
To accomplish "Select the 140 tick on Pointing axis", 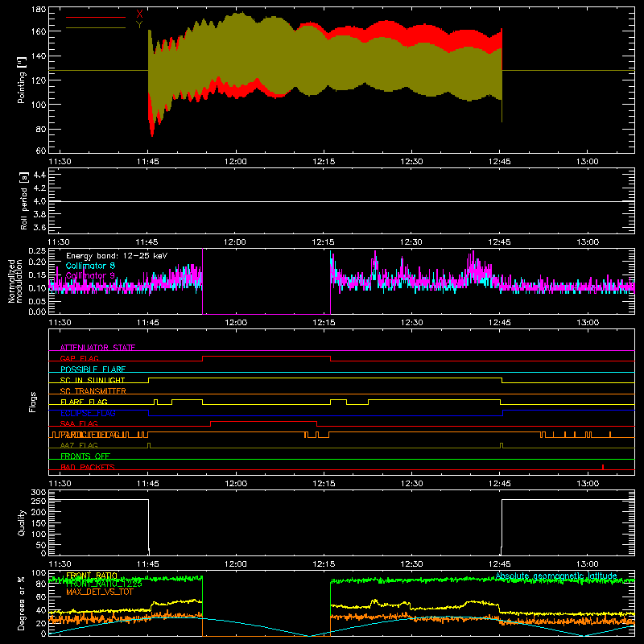I will tap(39, 56).
